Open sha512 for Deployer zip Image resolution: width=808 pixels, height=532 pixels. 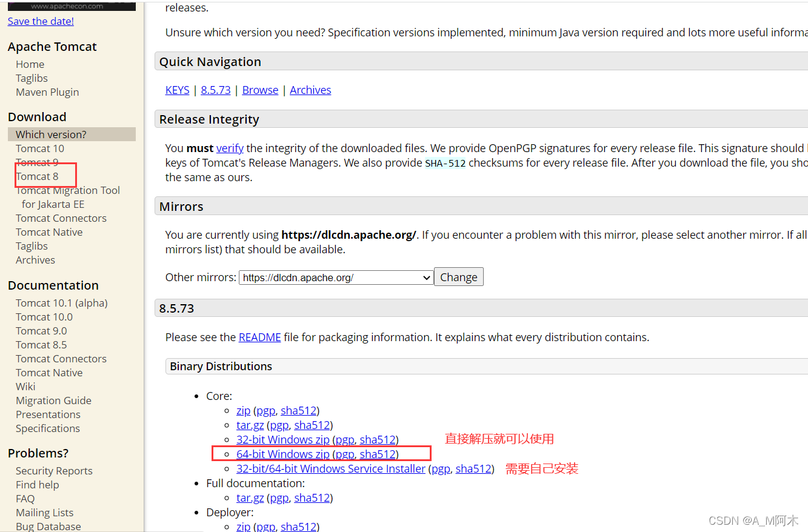click(298, 527)
